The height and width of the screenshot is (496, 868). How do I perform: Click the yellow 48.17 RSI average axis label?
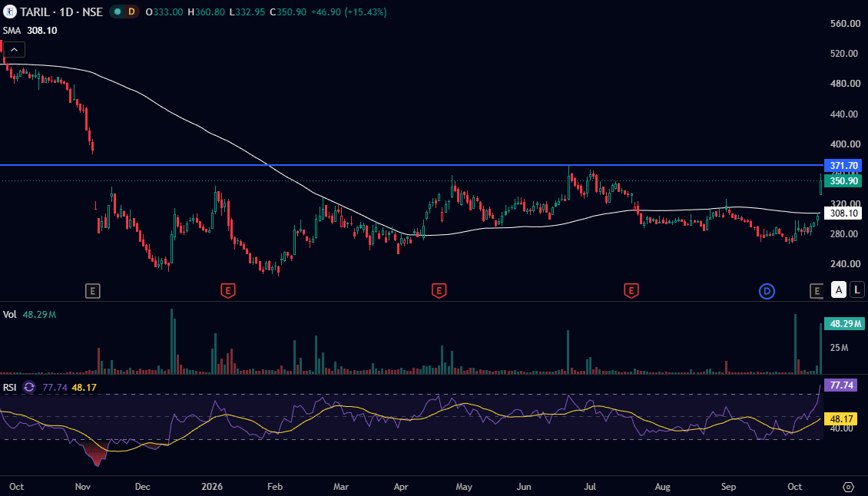coord(841,419)
